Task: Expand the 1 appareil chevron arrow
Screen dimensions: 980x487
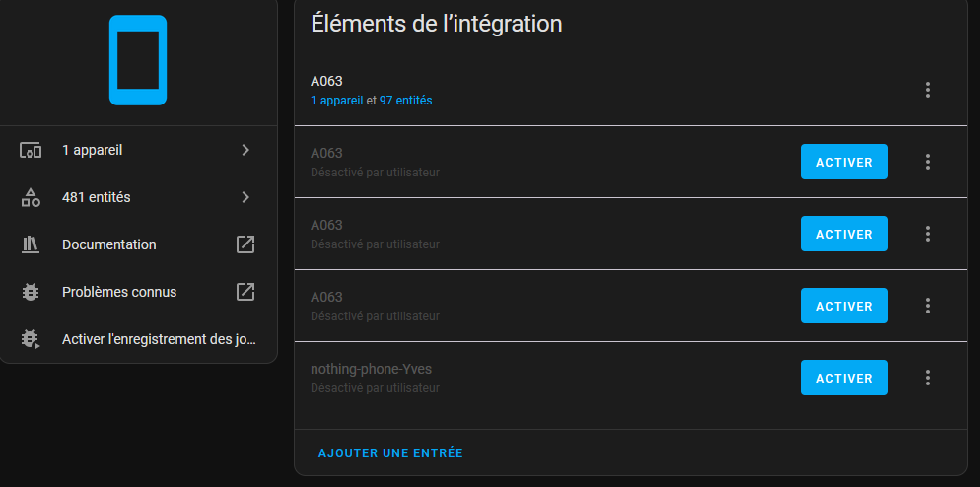Action: tap(245, 150)
